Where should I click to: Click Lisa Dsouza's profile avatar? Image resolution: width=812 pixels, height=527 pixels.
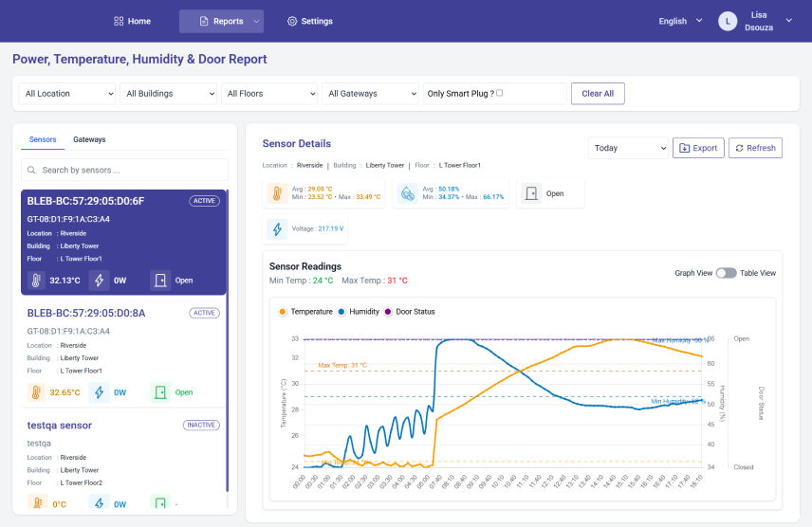pyautogui.click(x=728, y=21)
